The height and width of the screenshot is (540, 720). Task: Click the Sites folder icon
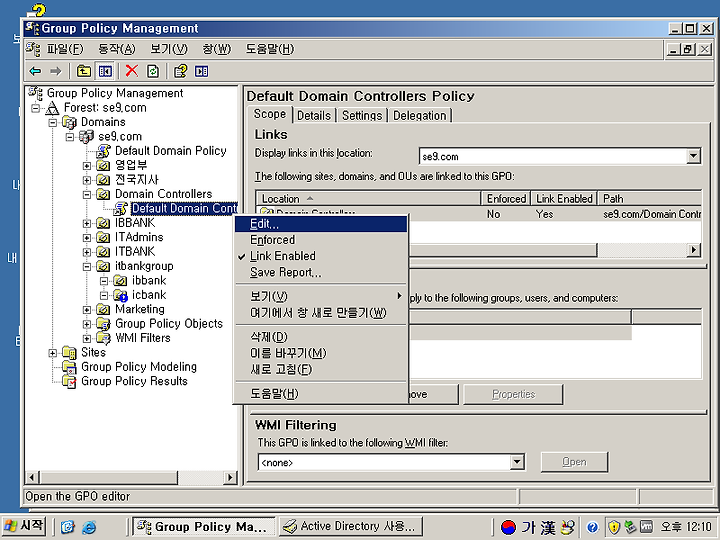(70, 353)
